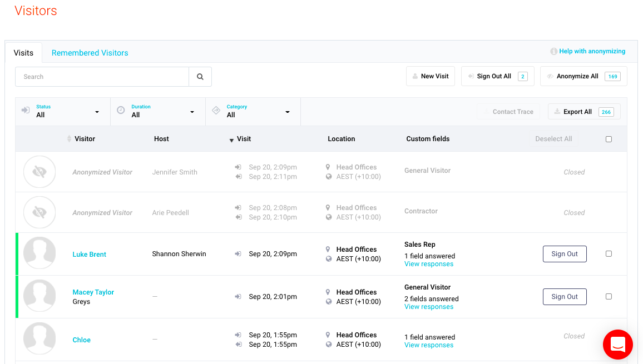Open Chloe's visitor profile link

[x=82, y=340]
